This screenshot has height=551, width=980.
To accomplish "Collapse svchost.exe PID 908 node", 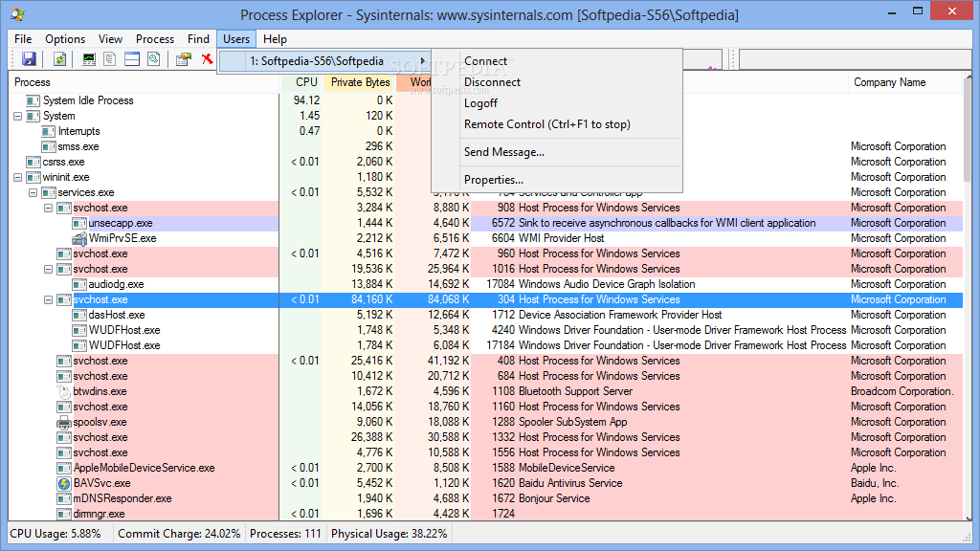I will coord(48,208).
